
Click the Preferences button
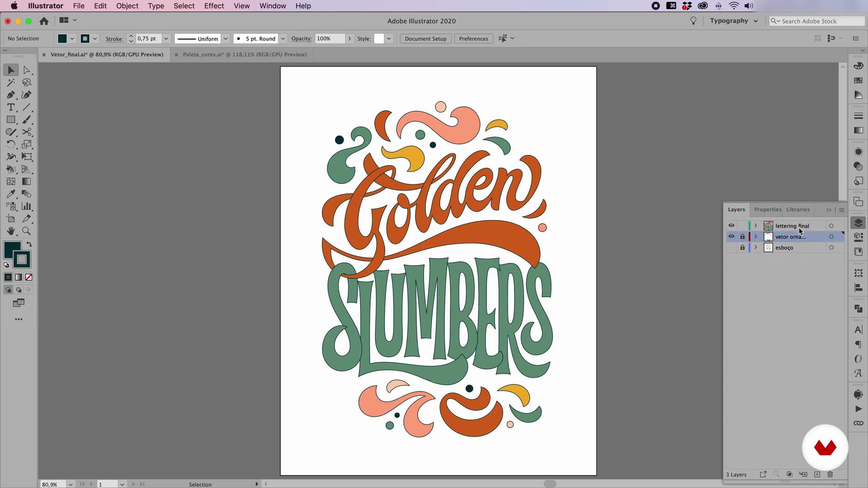pyautogui.click(x=473, y=38)
